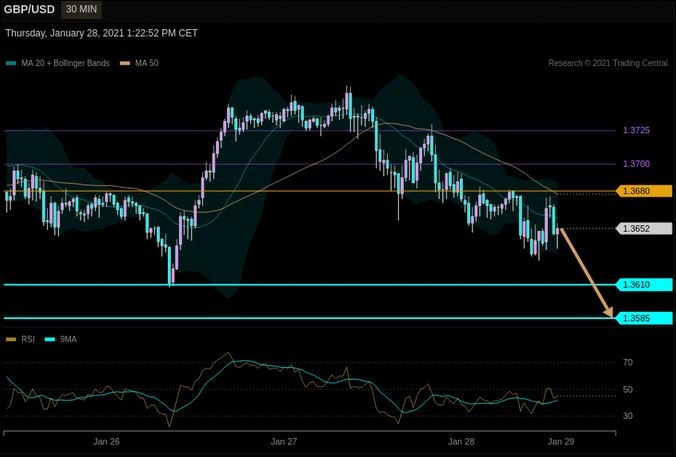Screen dimensions: 676x457
Task: Click the tan MA 50 legend swatch
Action: (125, 63)
